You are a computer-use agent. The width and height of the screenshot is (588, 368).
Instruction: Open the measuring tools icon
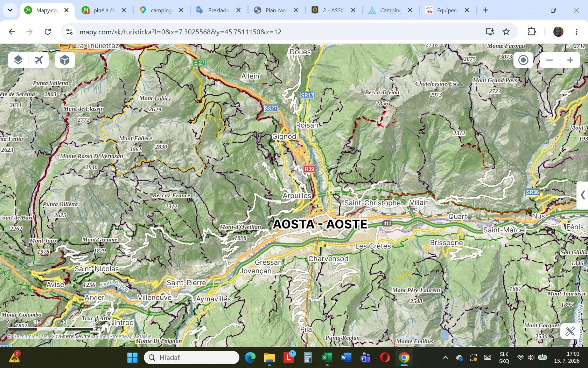[x=570, y=331]
